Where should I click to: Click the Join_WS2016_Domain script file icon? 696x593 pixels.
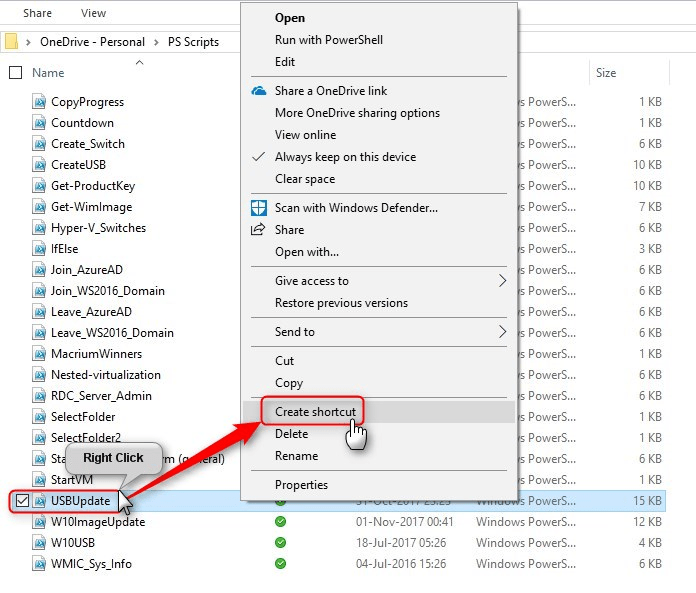pos(39,291)
